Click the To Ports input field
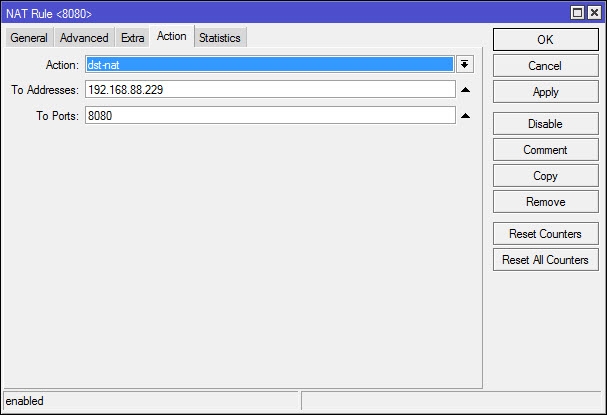607x416 pixels. pyautogui.click(x=269, y=116)
